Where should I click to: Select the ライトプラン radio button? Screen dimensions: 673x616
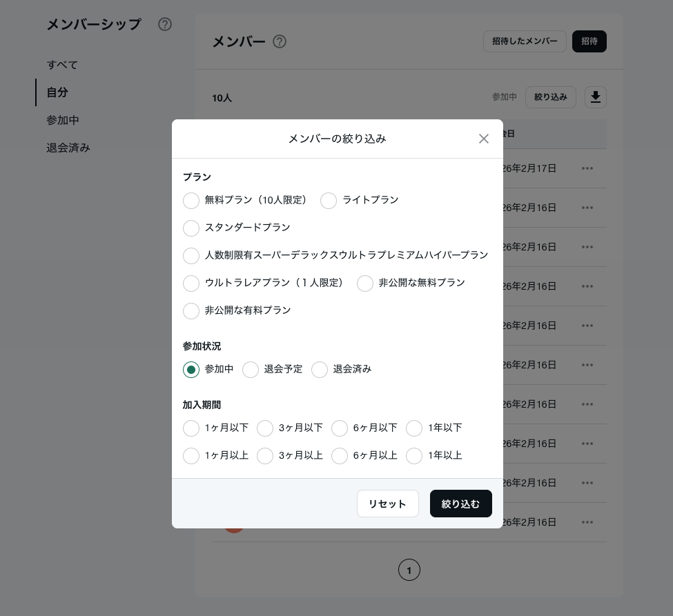tap(329, 201)
